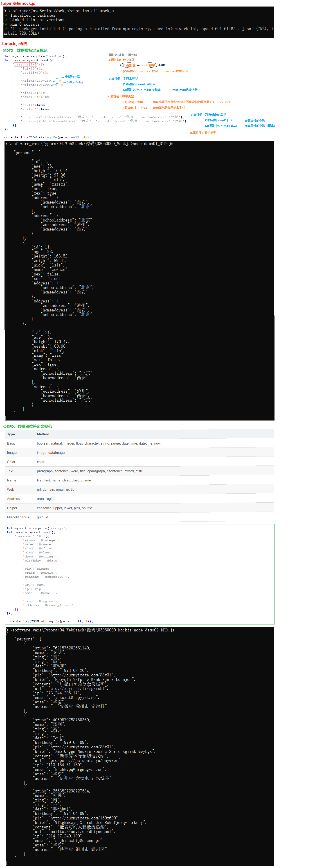The height and width of the screenshot is (868, 315).
Task: Select the DPD 数据占位符定义规范 subheading
Action: 28,426
